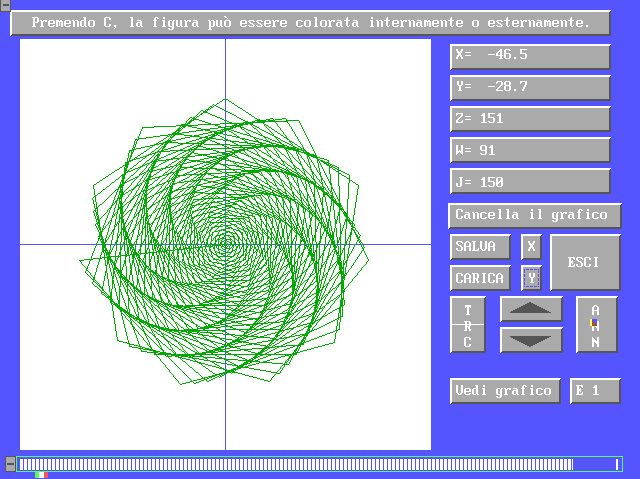Click the T R C button
The height and width of the screenshot is (479, 640).
point(468,325)
